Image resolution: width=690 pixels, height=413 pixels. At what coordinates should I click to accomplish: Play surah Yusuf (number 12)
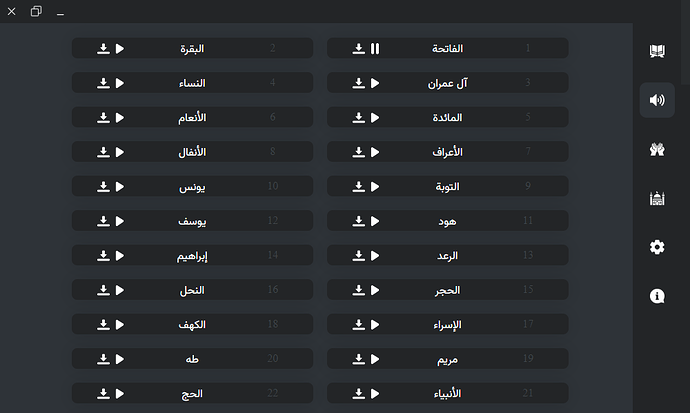tap(120, 221)
